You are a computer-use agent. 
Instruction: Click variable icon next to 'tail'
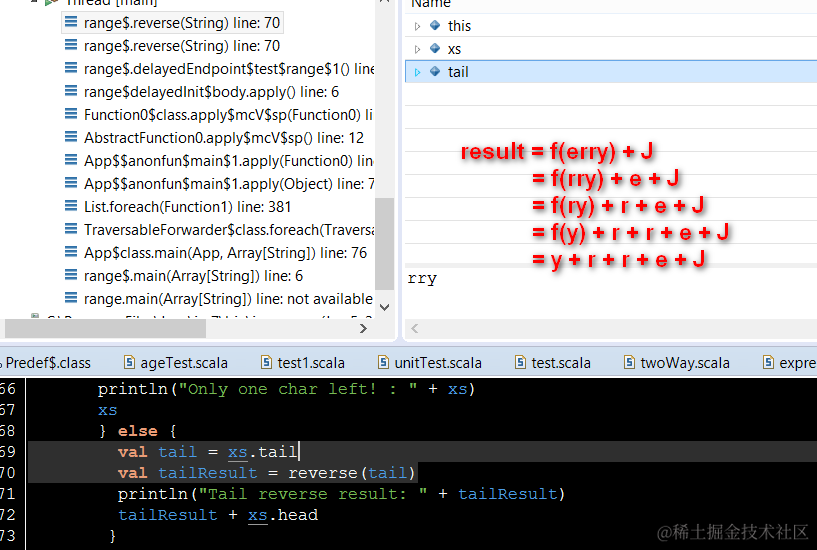[x=435, y=71]
